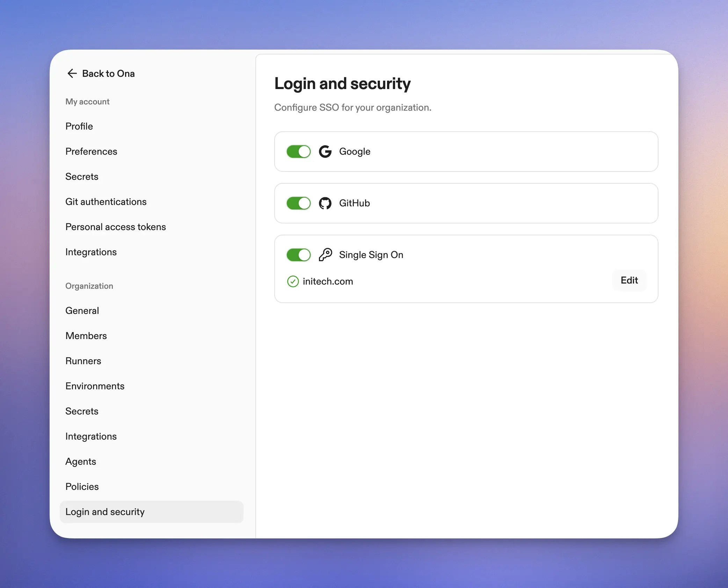Image resolution: width=728 pixels, height=588 pixels.
Task: Navigate to Personal access tokens
Action: (x=116, y=227)
